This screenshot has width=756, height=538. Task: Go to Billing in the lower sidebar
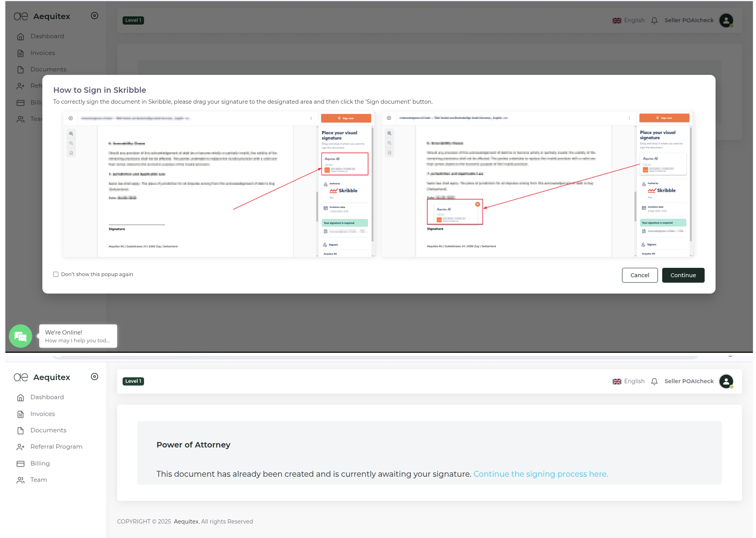40,463
